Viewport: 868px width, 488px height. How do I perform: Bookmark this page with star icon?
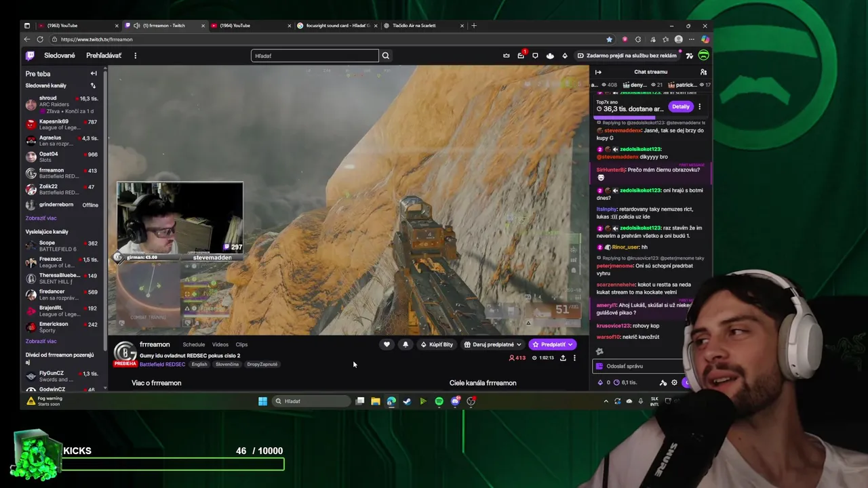click(x=609, y=39)
